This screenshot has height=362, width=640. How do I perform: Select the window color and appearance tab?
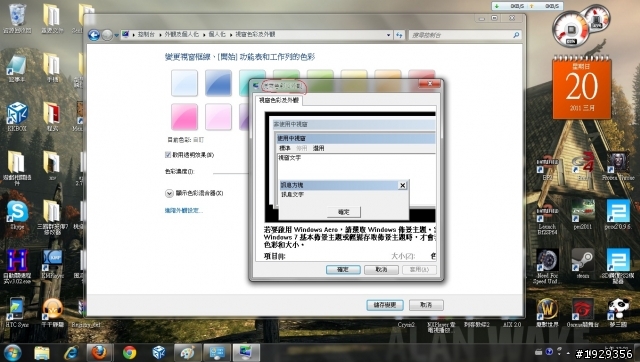pyautogui.click(x=279, y=100)
